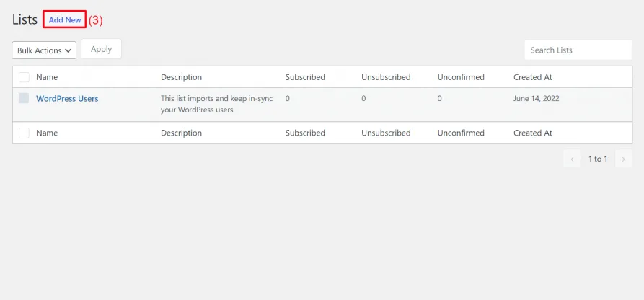Sort by Created At in header row
Viewport: 644px width, 300px height.
[533, 77]
